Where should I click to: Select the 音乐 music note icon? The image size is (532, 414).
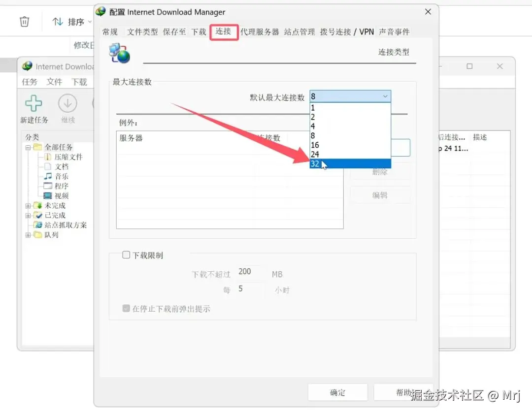click(x=48, y=176)
